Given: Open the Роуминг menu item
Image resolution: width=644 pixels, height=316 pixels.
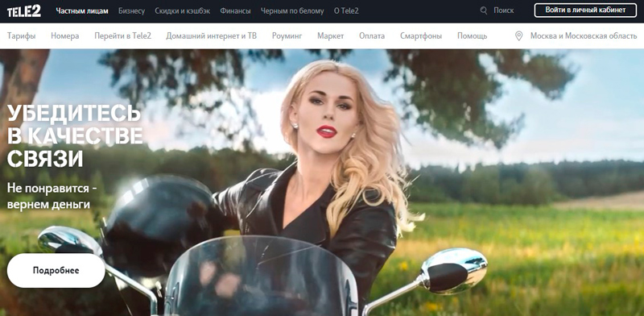Looking at the screenshot, I should (x=287, y=36).
